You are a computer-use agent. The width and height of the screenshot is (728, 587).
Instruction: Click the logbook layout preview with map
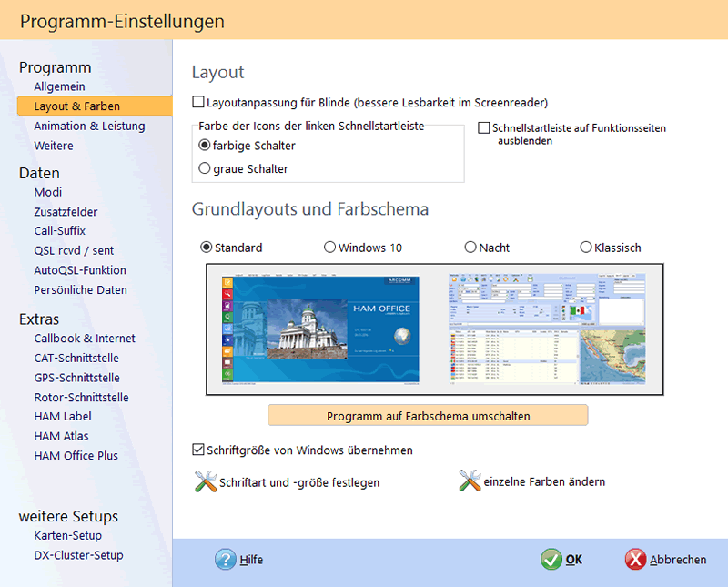click(549, 329)
